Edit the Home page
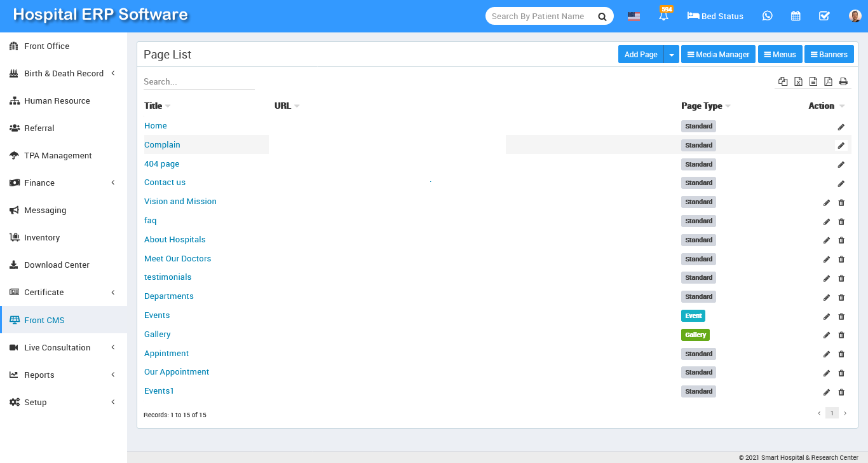The width and height of the screenshot is (868, 463). click(841, 127)
